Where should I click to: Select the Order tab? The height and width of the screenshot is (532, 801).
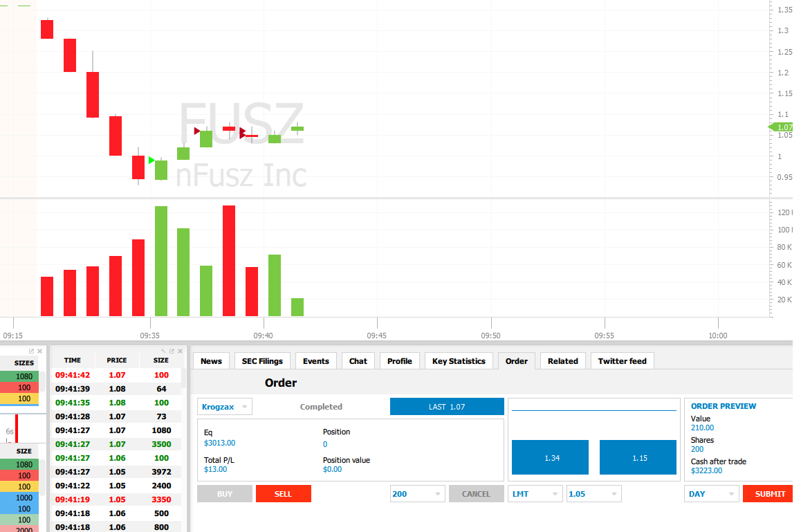[x=517, y=361]
